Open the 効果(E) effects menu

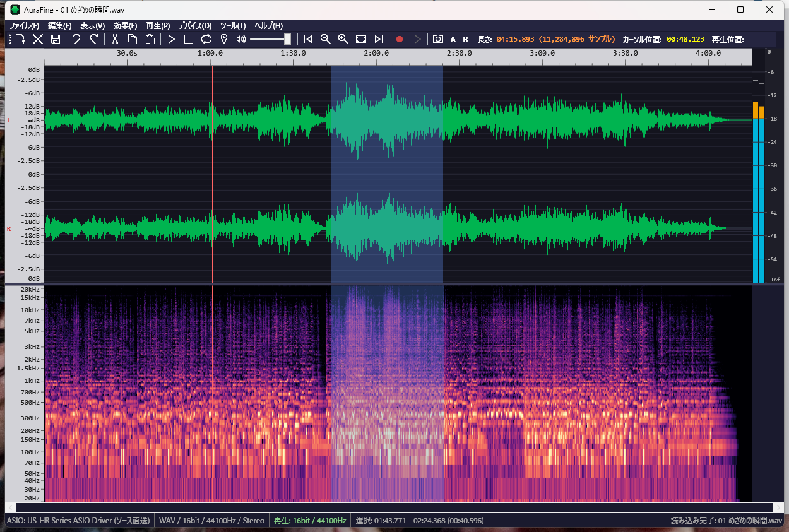click(125, 26)
